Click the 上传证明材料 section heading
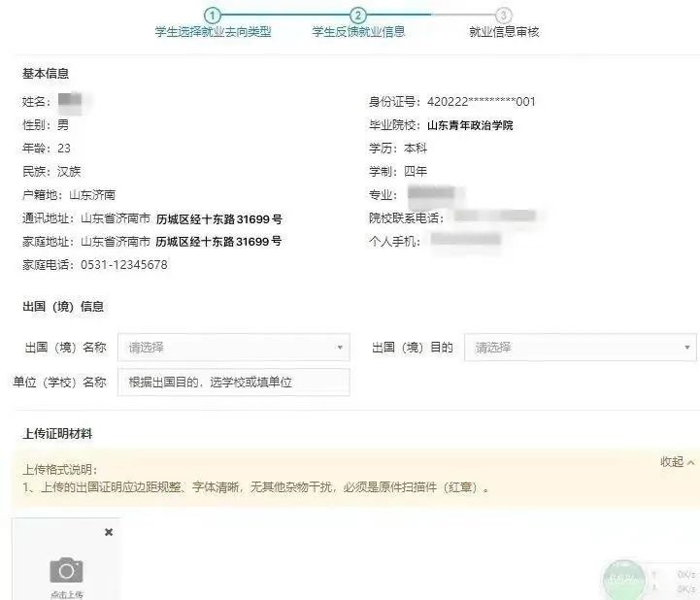700x600 pixels. pos(57,433)
